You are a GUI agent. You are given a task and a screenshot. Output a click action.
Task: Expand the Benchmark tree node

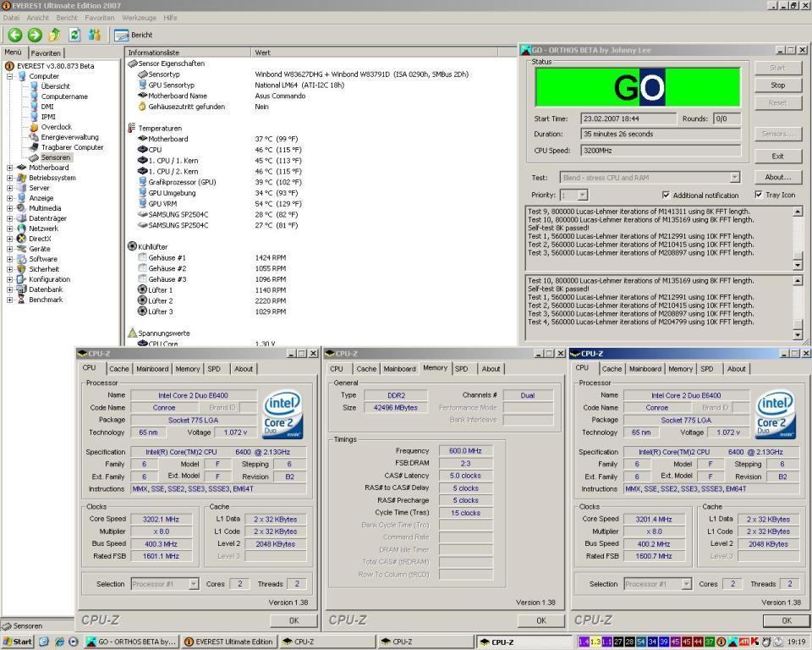[x=10, y=300]
